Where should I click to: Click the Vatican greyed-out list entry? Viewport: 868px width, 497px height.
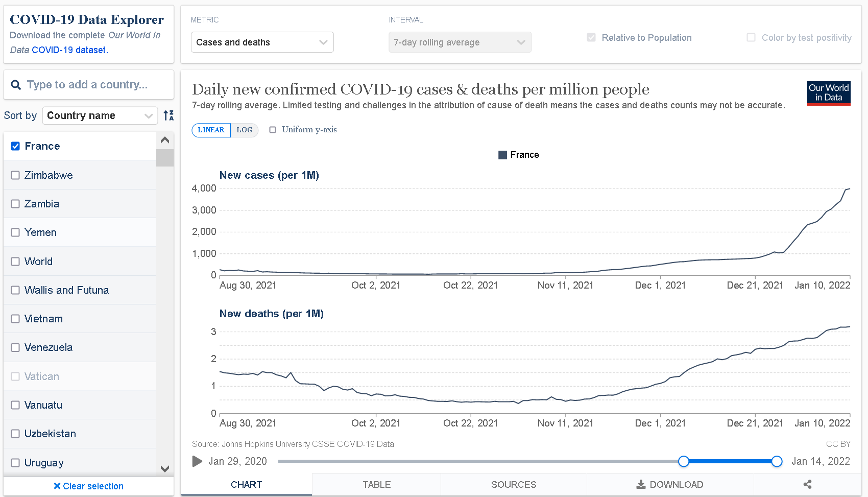[80, 376]
